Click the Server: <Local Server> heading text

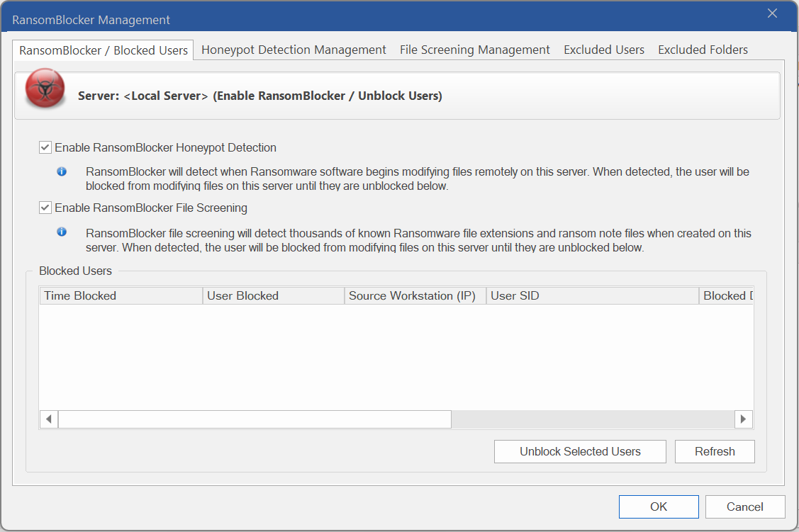pyautogui.click(x=260, y=96)
